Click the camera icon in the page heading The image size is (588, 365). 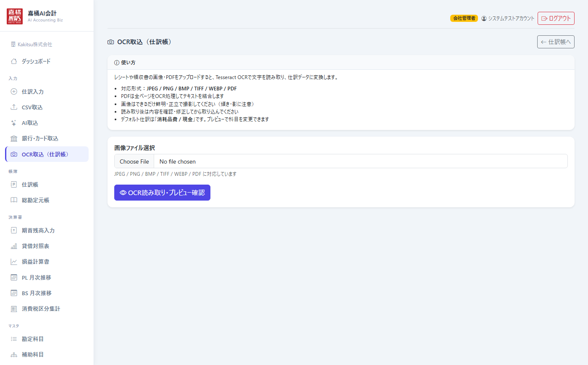pyautogui.click(x=111, y=42)
